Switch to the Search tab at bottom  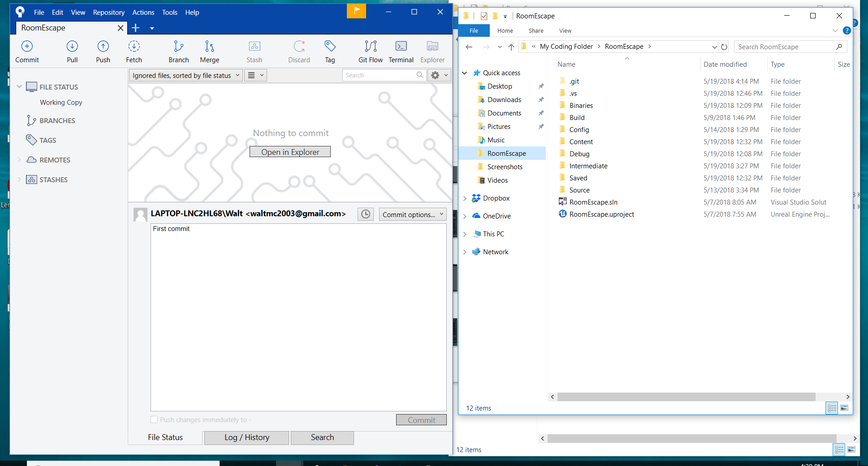pos(322,438)
